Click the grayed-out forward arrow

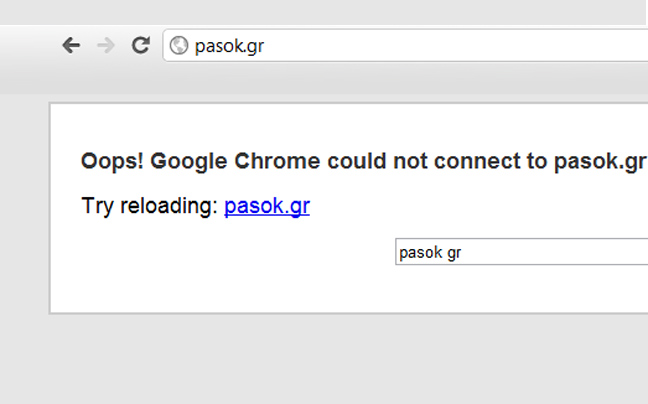coord(106,45)
